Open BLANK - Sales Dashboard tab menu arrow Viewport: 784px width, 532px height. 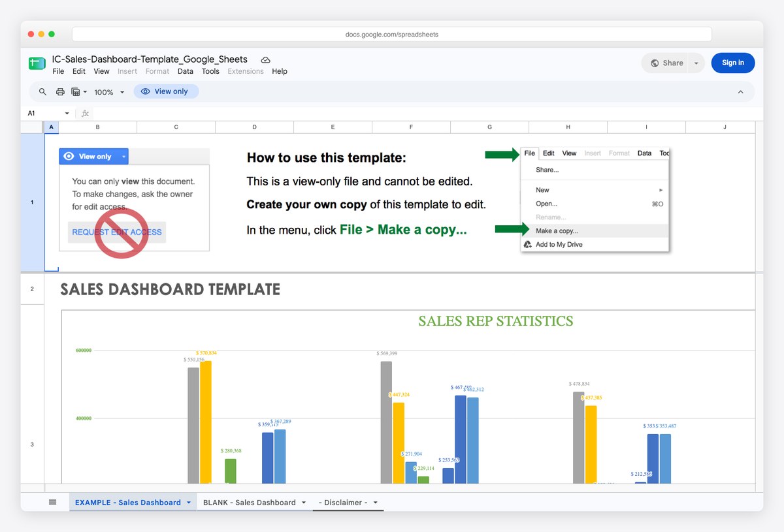[x=304, y=503]
